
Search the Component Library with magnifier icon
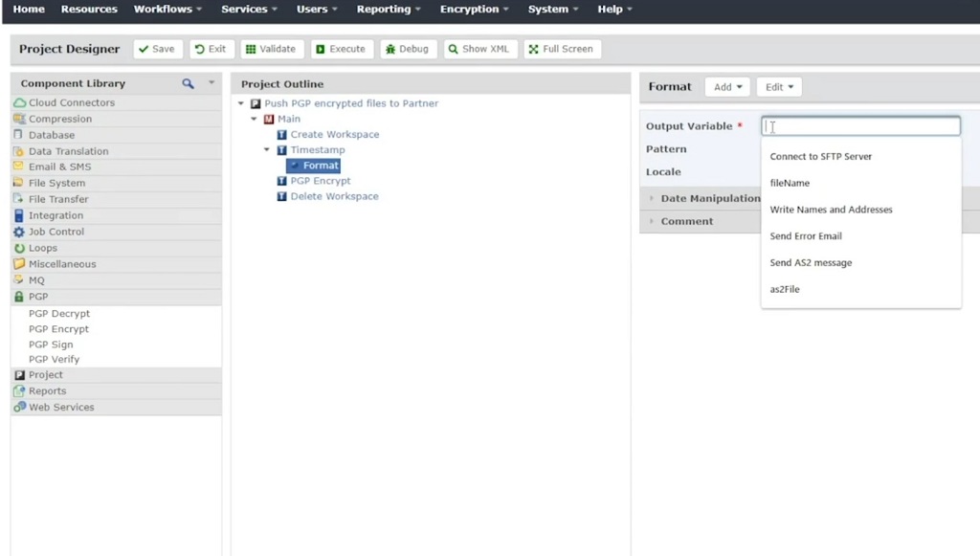[189, 83]
